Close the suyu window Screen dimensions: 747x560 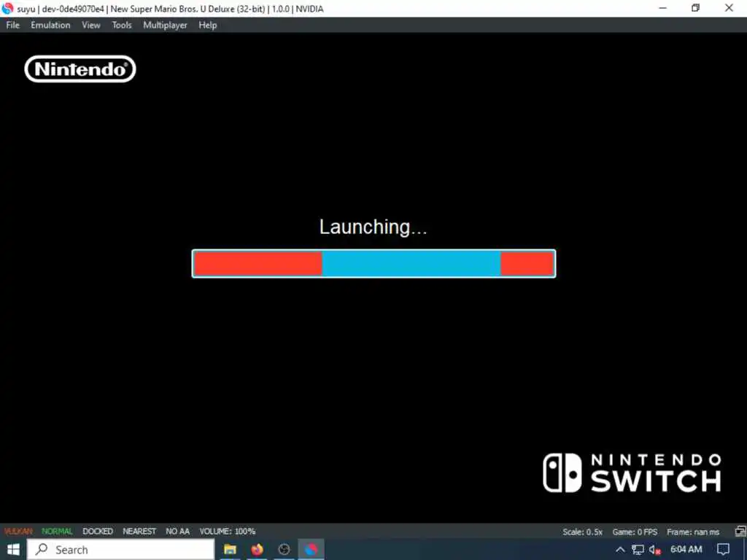click(x=729, y=8)
